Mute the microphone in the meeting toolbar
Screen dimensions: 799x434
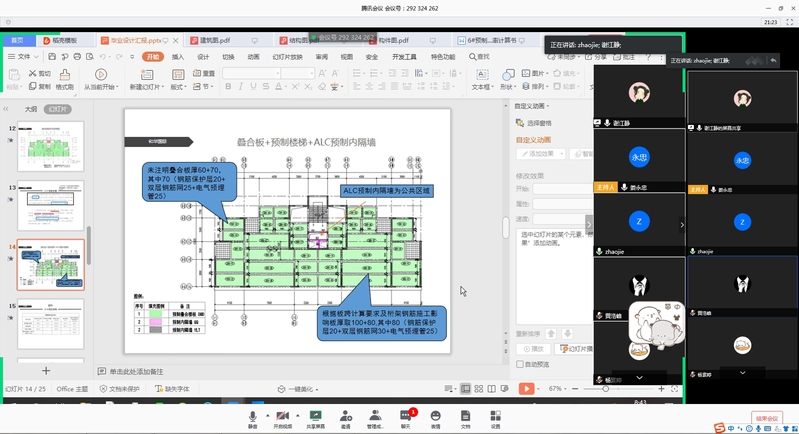pyautogui.click(x=252, y=416)
